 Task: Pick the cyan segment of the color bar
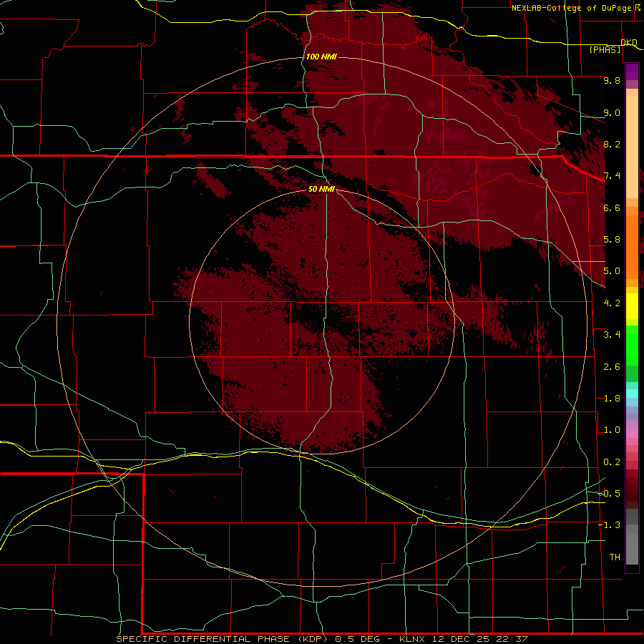632,394
